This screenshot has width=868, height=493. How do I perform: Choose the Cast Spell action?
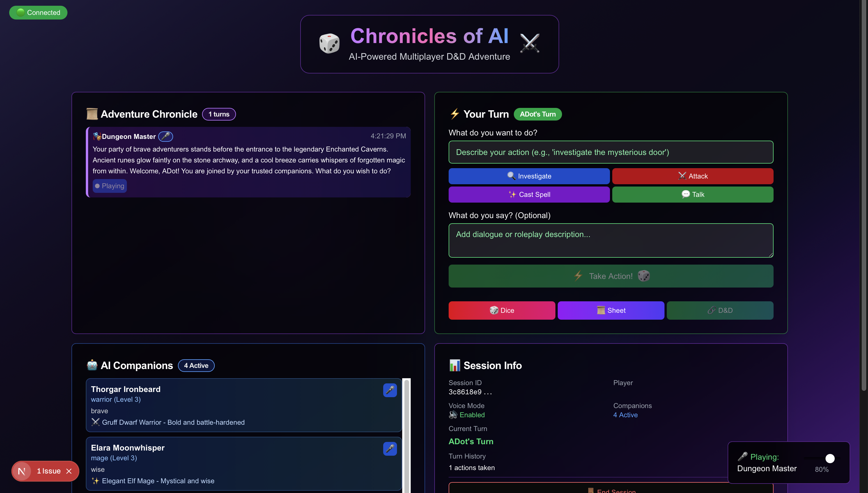[529, 194]
